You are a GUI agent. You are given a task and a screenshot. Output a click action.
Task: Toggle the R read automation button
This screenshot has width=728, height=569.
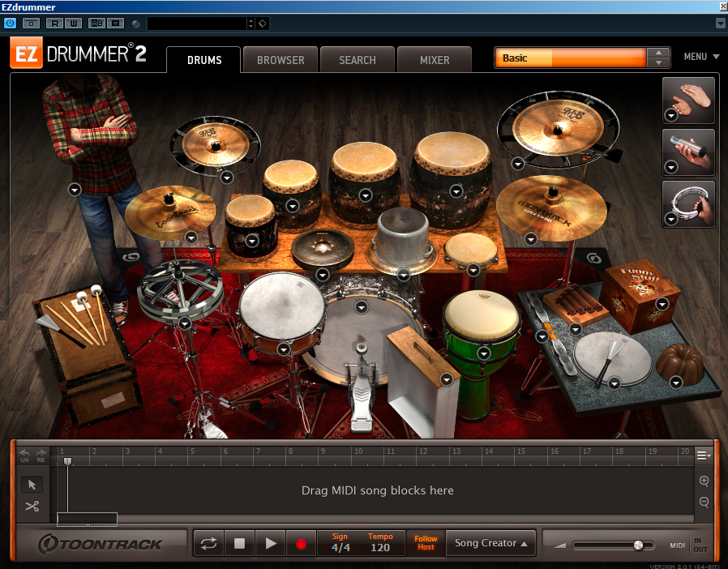[55, 24]
